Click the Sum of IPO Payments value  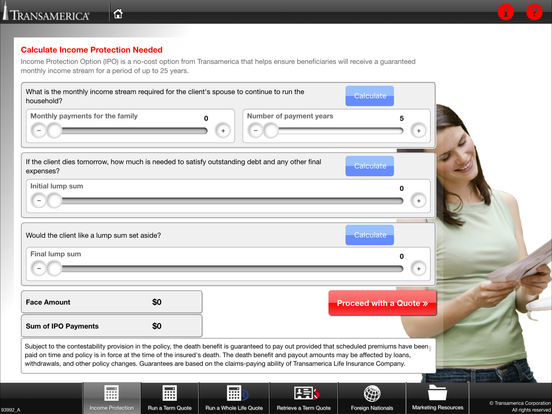157,326
